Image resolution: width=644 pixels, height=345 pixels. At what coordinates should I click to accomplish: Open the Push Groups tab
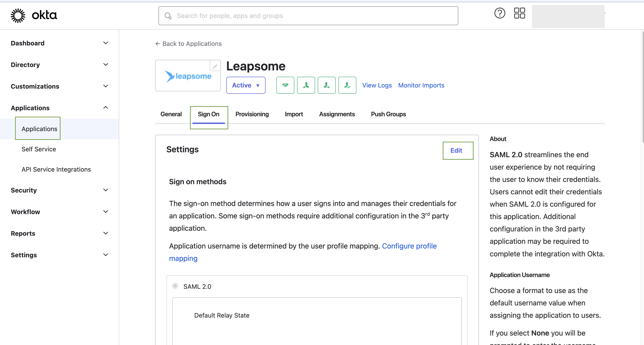pyautogui.click(x=388, y=114)
